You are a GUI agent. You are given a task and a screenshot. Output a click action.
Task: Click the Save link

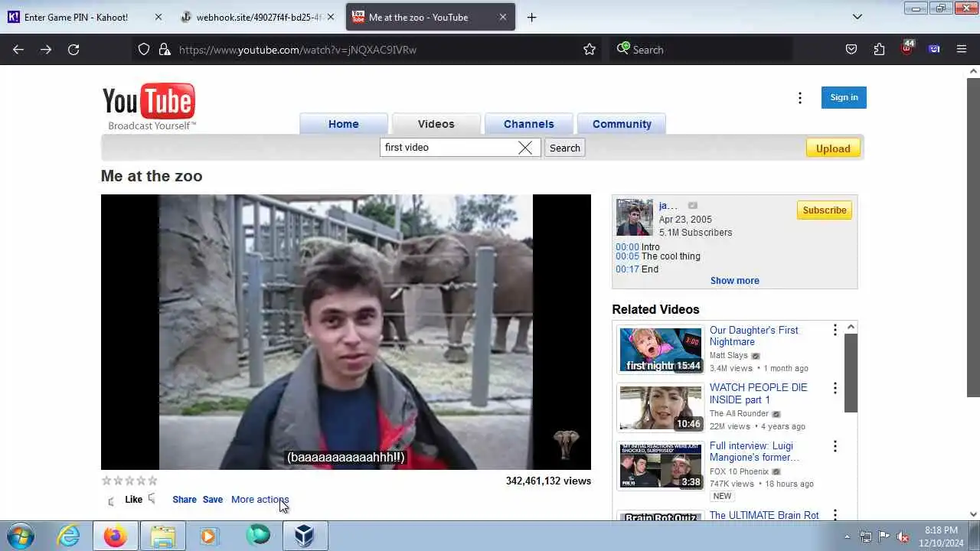click(213, 500)
